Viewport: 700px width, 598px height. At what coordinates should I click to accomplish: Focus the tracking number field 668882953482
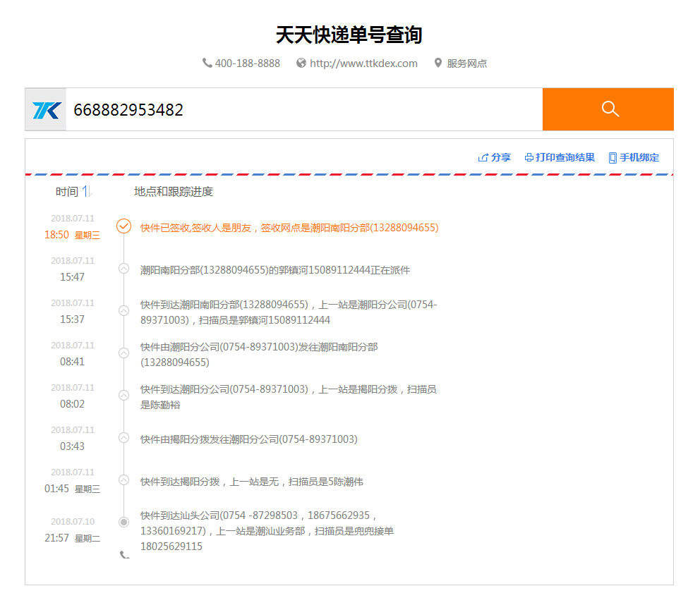coord(304,110)
